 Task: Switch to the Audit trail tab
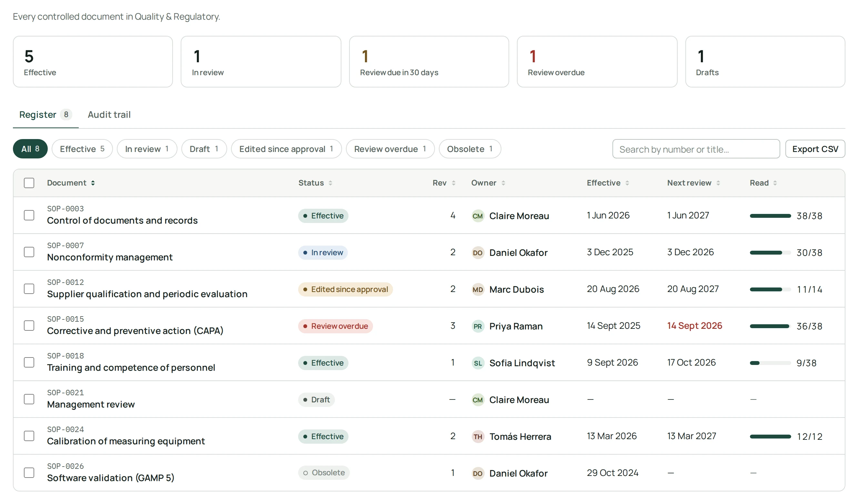click(109, 115)
